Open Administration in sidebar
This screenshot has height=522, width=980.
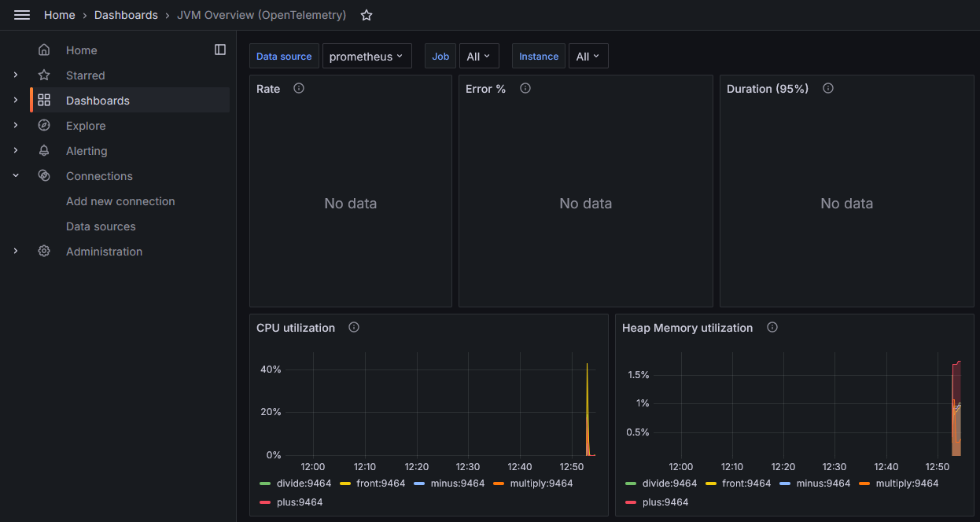[x=105, y=252]
